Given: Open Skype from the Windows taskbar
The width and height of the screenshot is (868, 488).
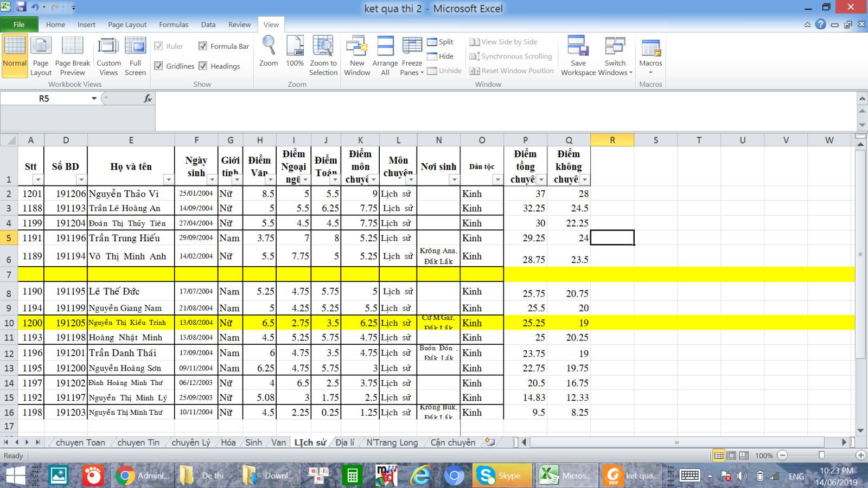Looking at the screenshot, I should (500, 476).
